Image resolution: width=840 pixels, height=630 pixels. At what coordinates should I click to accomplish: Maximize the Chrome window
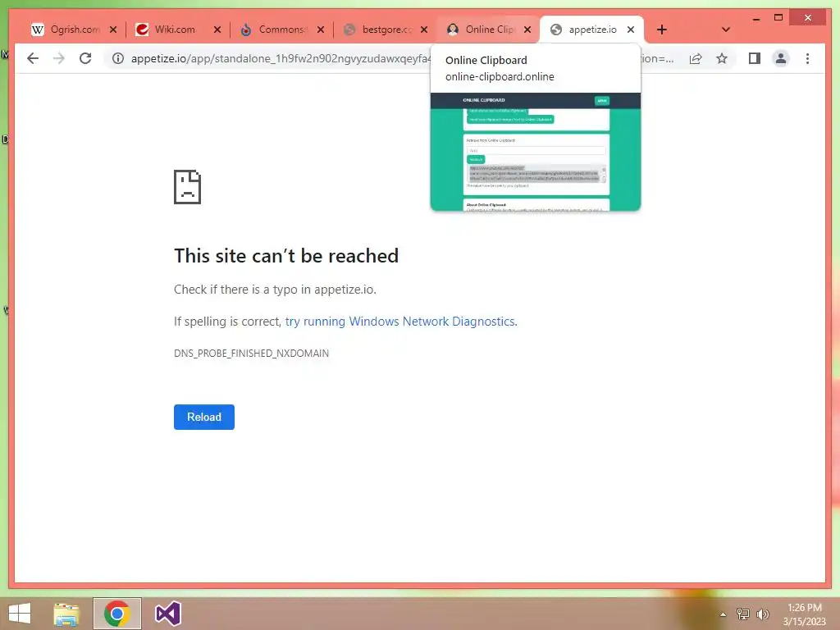778,18
